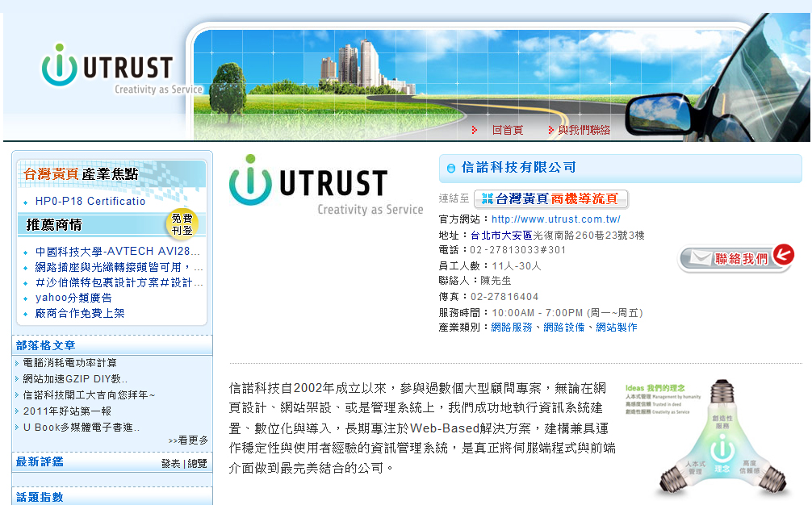Open 中國科技大學-AVTECH AVI28 listing
Screen dimensions: 812x505
pyautogui.click(x=118, y=252)
